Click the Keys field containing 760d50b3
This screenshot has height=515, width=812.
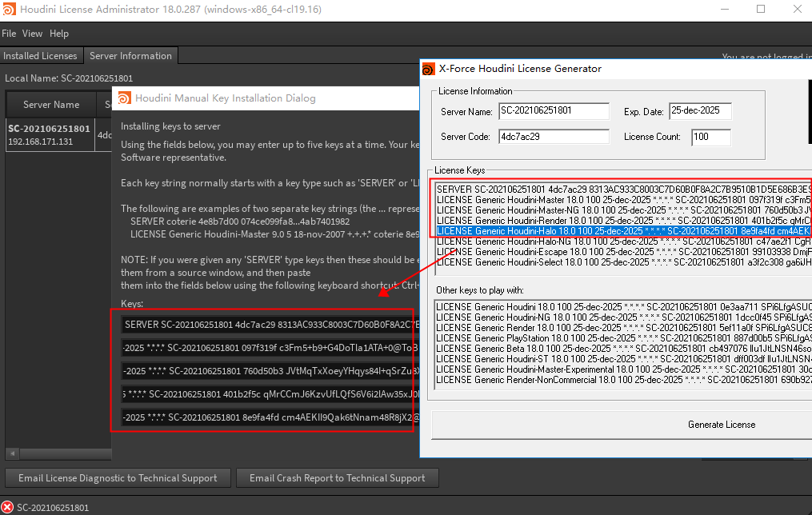click(x=270, y=371)
